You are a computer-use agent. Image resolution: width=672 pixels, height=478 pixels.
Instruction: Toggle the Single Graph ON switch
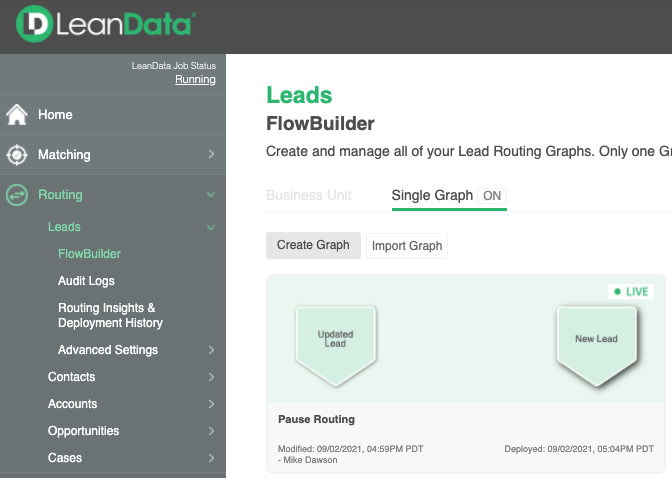point(492,196)
